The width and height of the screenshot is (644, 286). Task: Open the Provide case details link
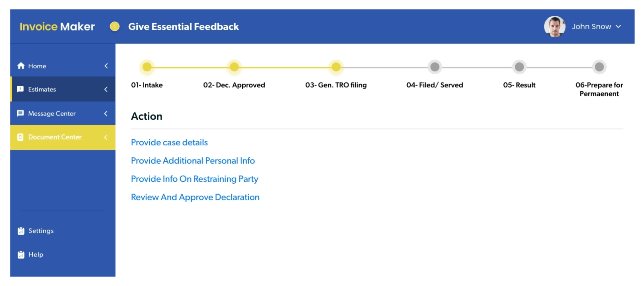(x=169, y=143)
